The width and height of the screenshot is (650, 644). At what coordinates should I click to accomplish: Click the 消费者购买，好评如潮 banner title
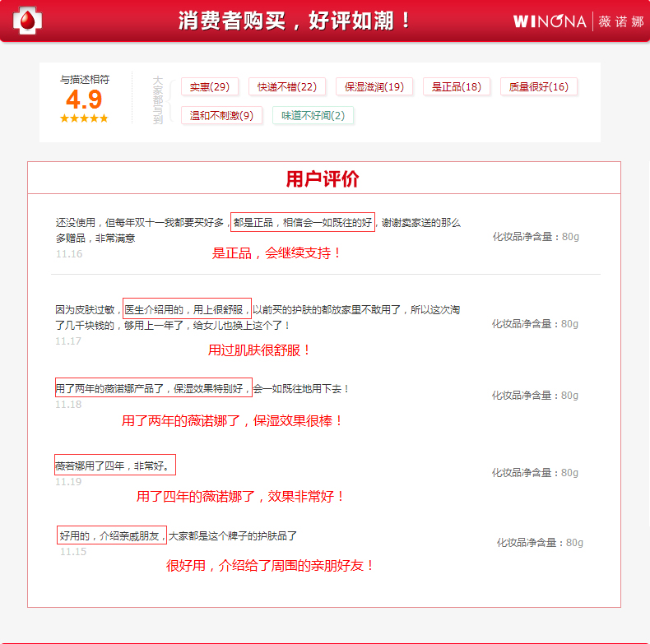pyautogui.click(x=295, y=21)
